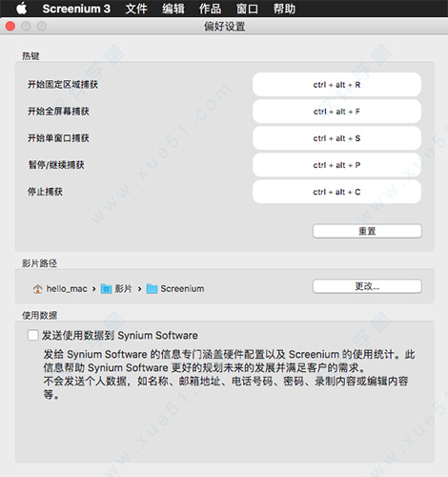This screenshot has height=477, width=448.
Task: Select the ctrl + alt + C hotkey field
Action: tap(336, 192)
